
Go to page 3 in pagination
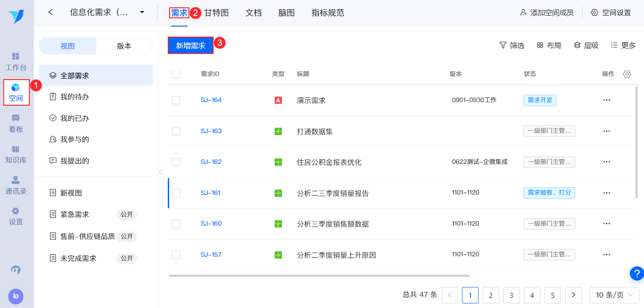pos(512,295)
